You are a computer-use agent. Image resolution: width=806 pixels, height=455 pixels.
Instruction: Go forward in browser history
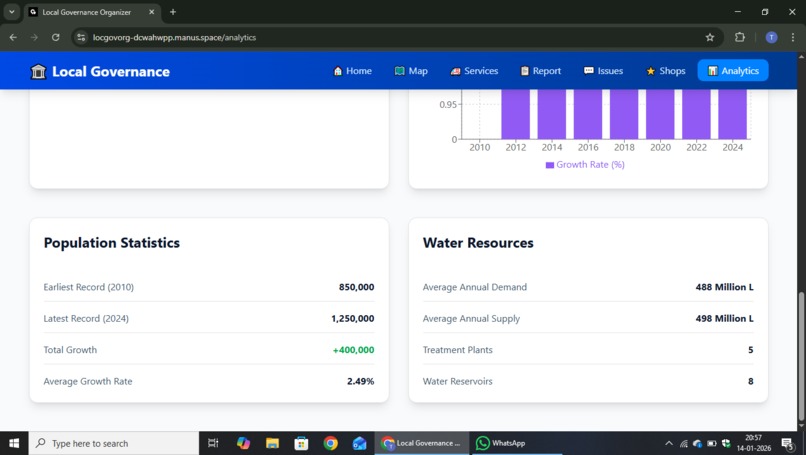34,37
